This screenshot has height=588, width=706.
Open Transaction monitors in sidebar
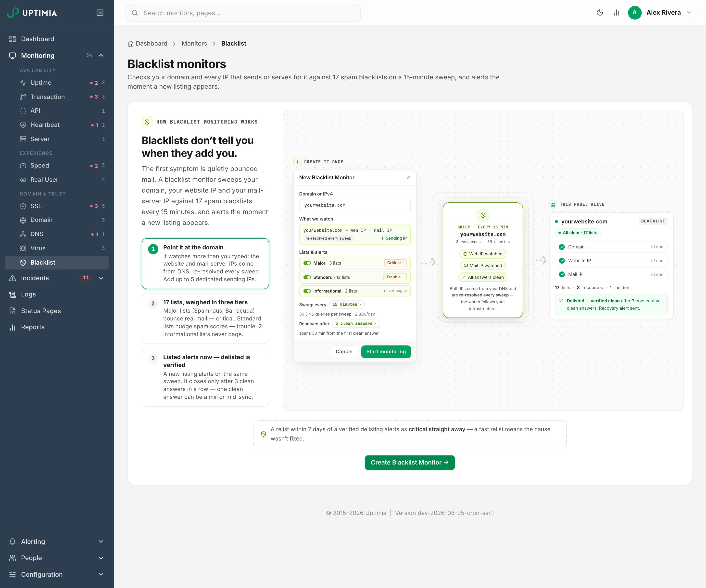(57, 97)
